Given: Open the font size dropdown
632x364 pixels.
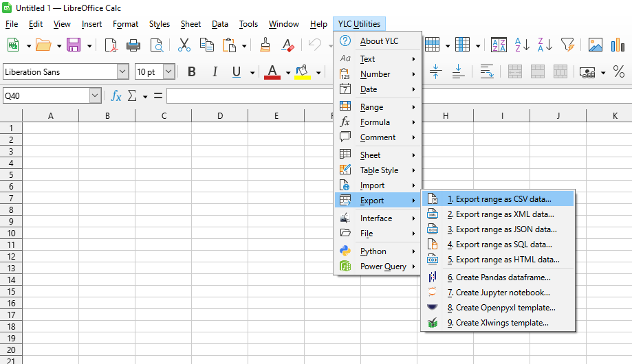Looking at the screenshot, I should click(x=168, y=72).
